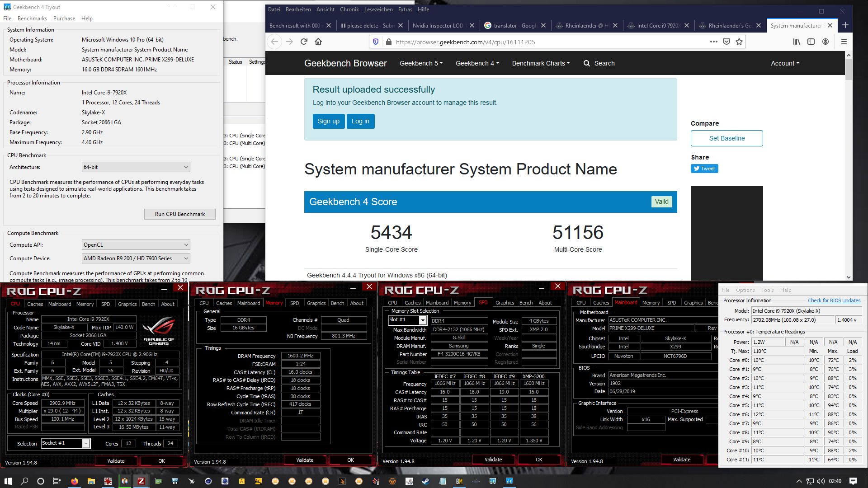Click the Geekbench Browser Search icon
868x488 pixels.
coord(587,63)
